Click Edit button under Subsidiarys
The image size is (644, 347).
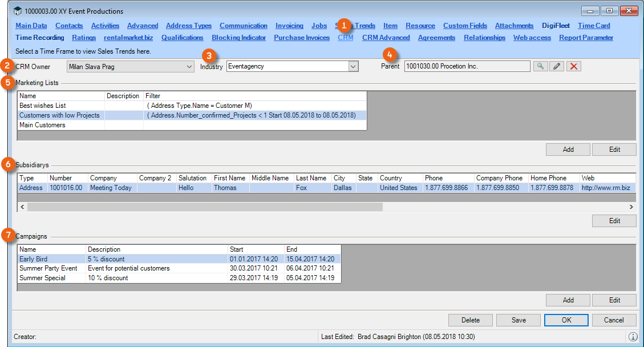click(614, 221)
